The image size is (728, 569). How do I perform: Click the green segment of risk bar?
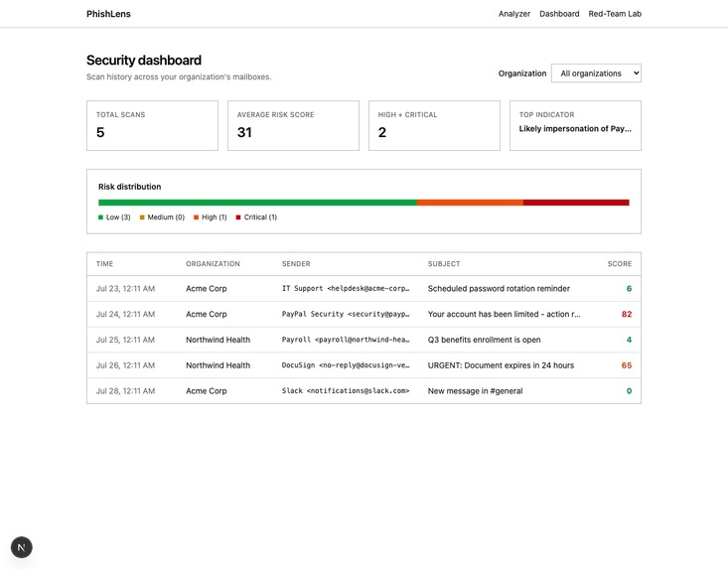tap(257, 203)
